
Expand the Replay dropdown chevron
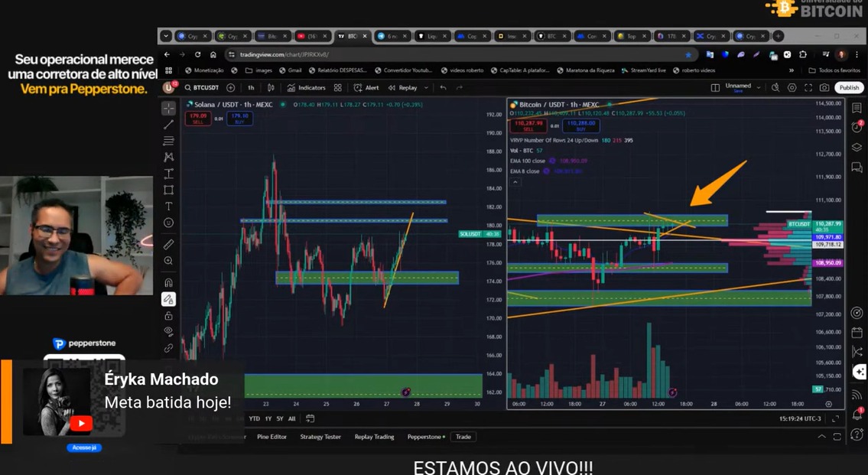pos(426,87)
